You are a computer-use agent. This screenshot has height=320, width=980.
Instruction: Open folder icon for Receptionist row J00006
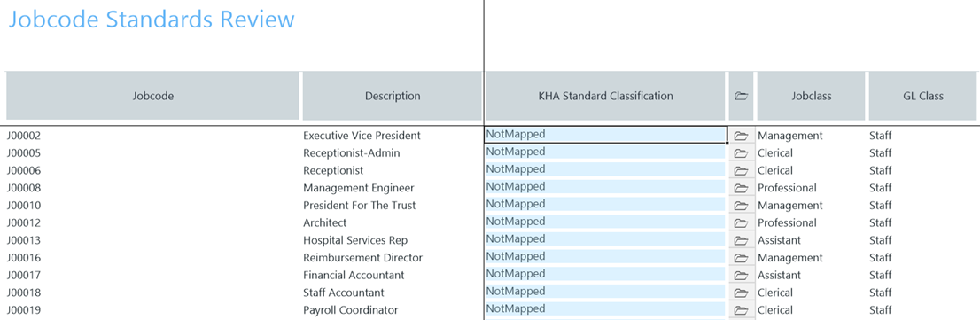pyautogui.click(x=741, y=170)
